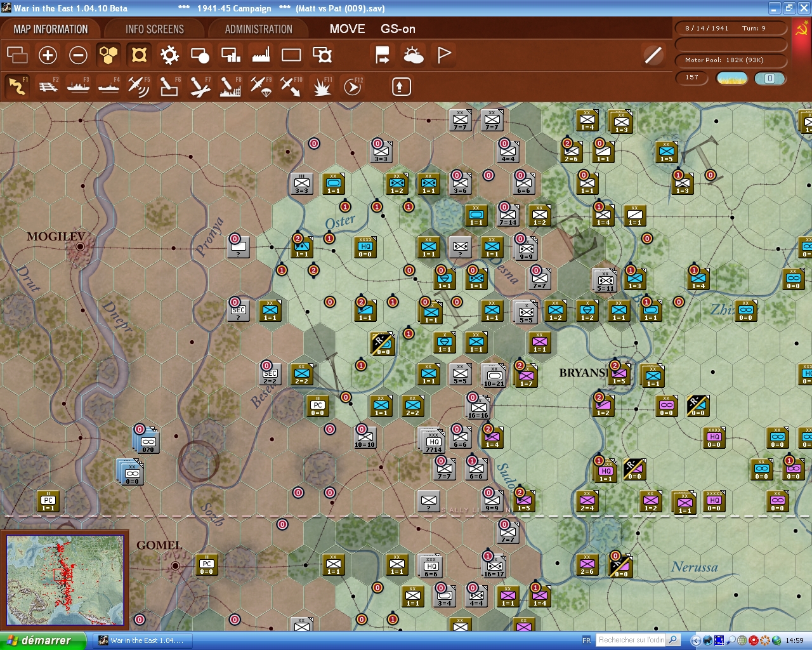Image resolution: width=812 pixels, height=650 pixels.
Task: Click the F12 circled arrow button
Action: coord(353,86)
